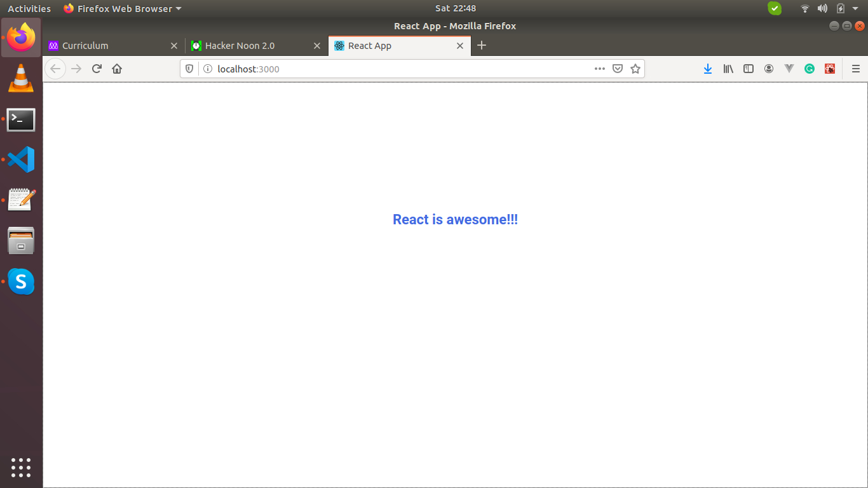Screen dimensions: 868x488
Task: Go to the Firefox home page
Action: [117, 69]
